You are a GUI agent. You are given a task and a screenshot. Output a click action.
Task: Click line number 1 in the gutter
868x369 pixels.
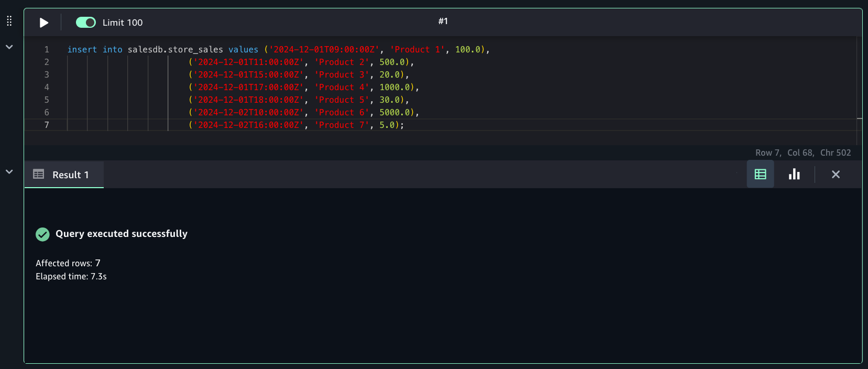(x=47, y=49)
